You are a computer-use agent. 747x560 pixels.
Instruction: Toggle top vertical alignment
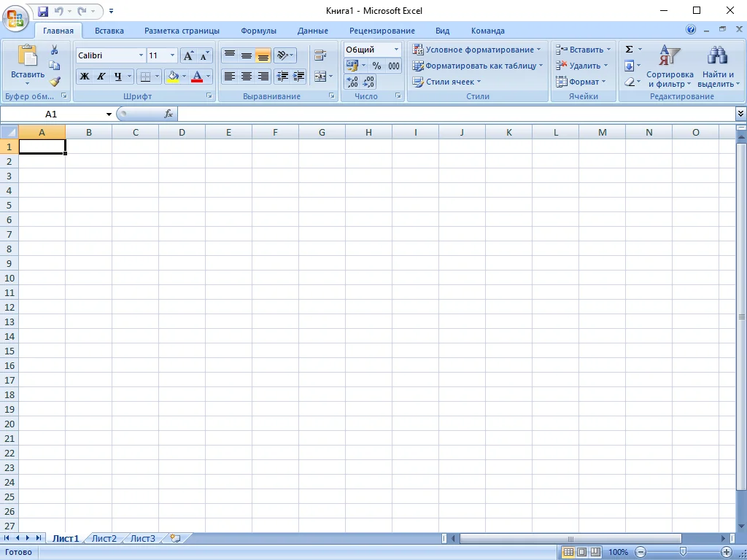(x=230, y=55)
